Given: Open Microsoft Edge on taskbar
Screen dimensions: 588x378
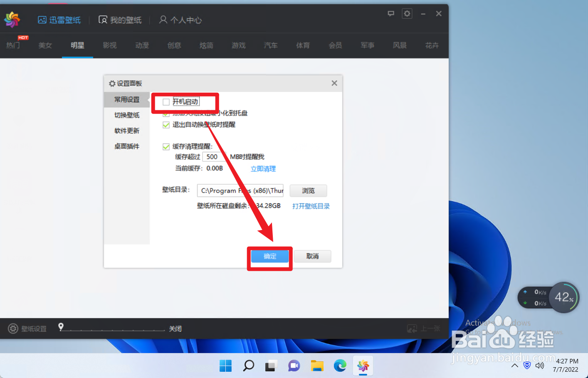Looking at the screenshot, I should point(340,366).
